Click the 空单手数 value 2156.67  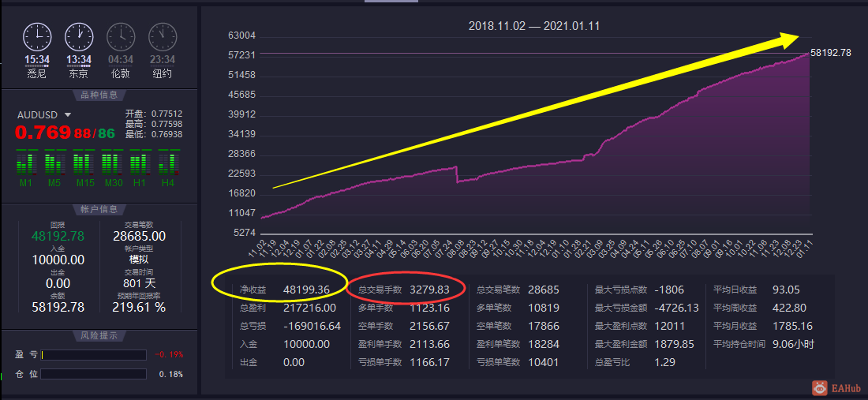click(x=429, y=326)
